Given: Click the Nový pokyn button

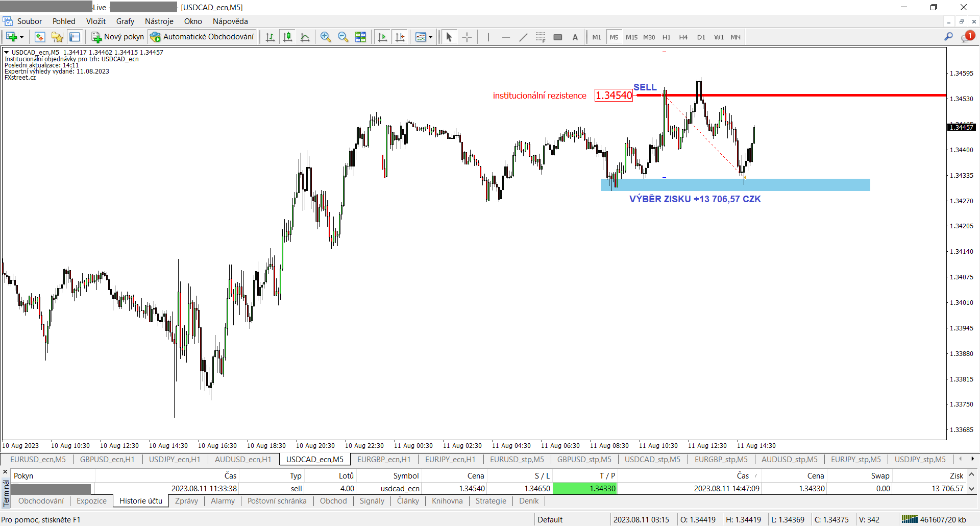Looking at the screenshot, I should [118, 37].
